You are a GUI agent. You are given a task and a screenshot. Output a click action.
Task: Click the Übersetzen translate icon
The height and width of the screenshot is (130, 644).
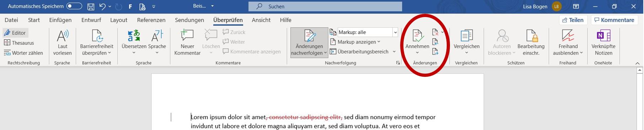point(134,36)
